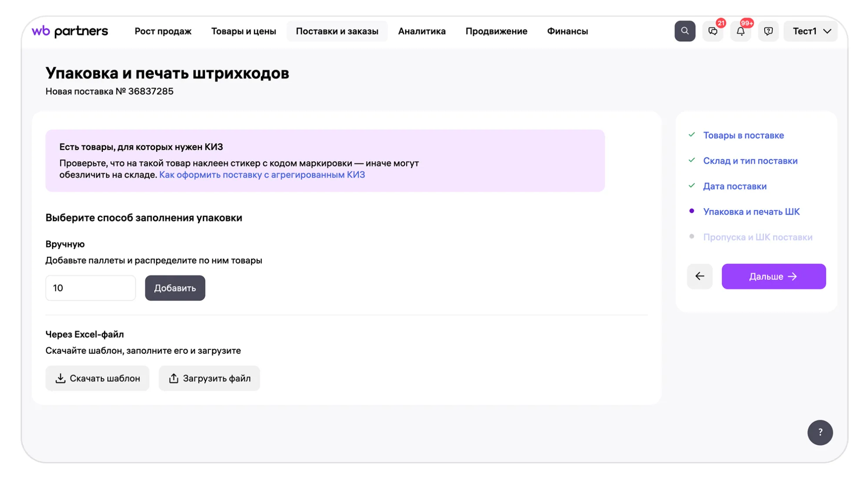Open the Поставки и заказы menu
This screenshot has height=479, width=868.
[337, 31]
